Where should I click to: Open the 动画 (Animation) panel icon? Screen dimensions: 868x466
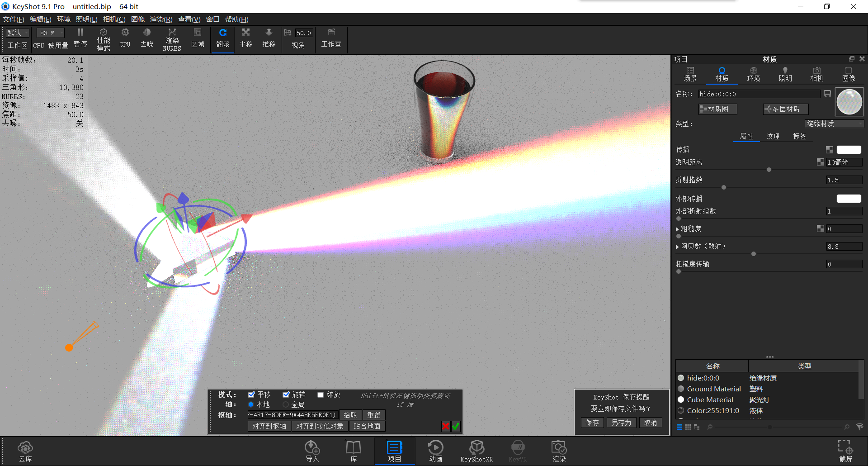point(435,450)
